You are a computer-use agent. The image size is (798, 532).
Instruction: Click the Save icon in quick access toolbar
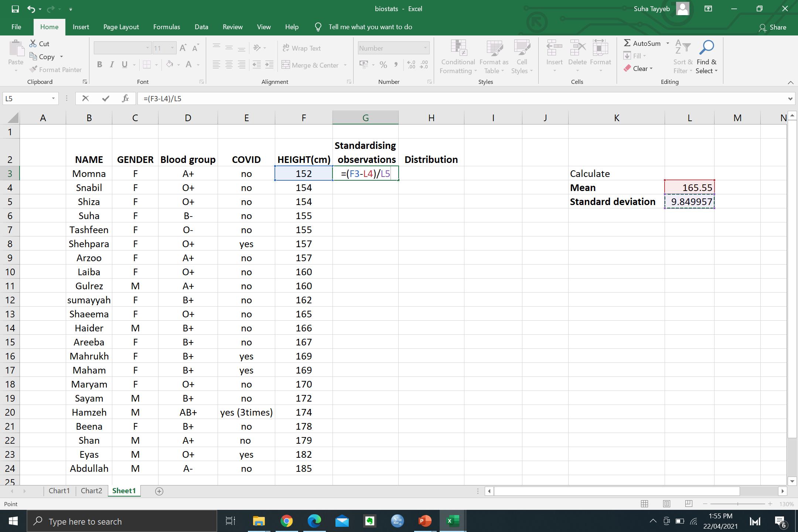tap(15, 9)
